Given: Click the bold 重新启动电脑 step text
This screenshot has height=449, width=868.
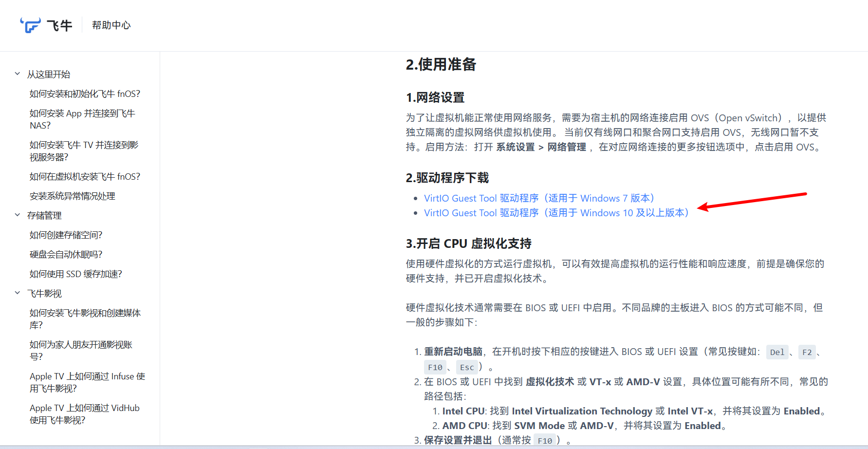Looking at the screenshot, I should 453,352.
